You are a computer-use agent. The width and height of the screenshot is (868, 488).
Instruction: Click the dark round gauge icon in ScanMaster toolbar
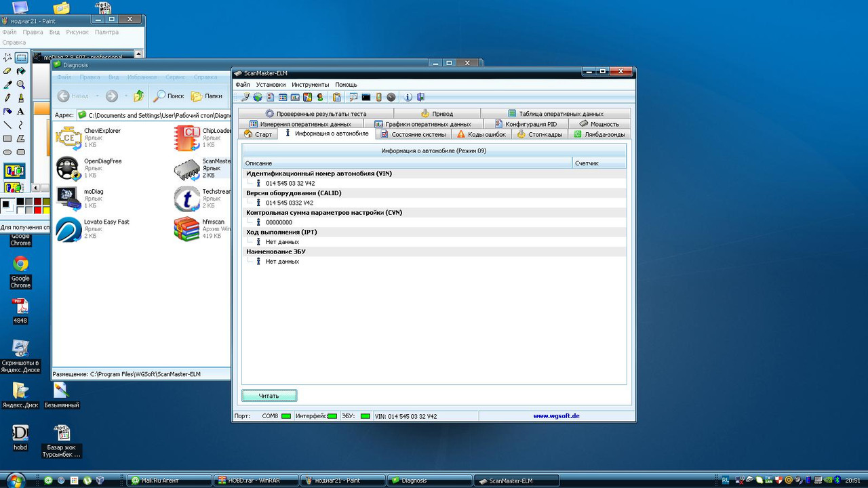coord(391,97)
